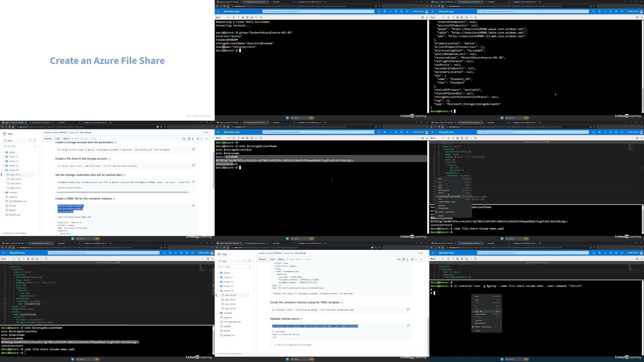Copy the 'az container exec' code block in the 'Validate volume mount' frame
The image size is (644, 362).
click(x=408, y=325)
